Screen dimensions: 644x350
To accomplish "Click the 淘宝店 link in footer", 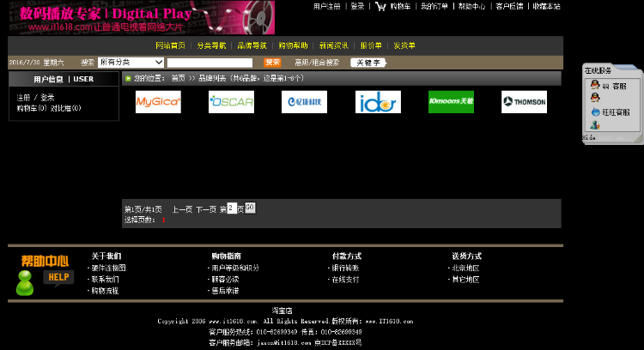I will point(283,311).
